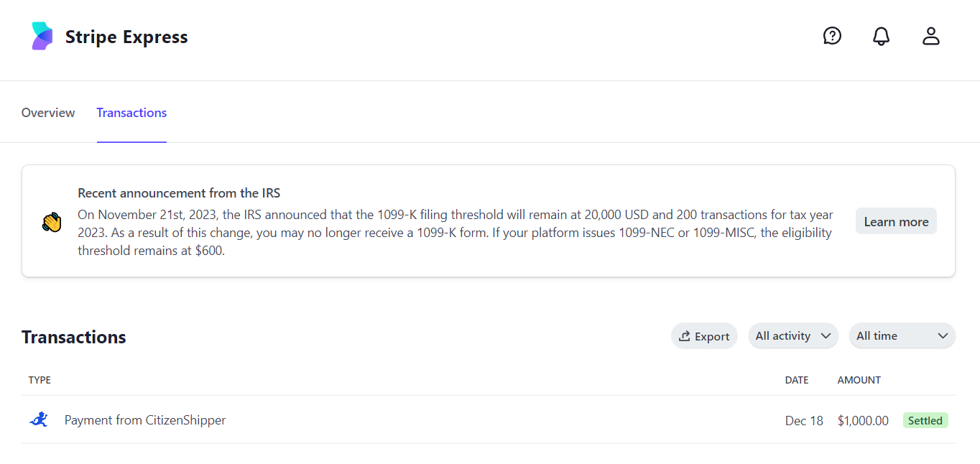Click the TYPE column header
Screen dimensions: 980x464
[x=40, y=380]
